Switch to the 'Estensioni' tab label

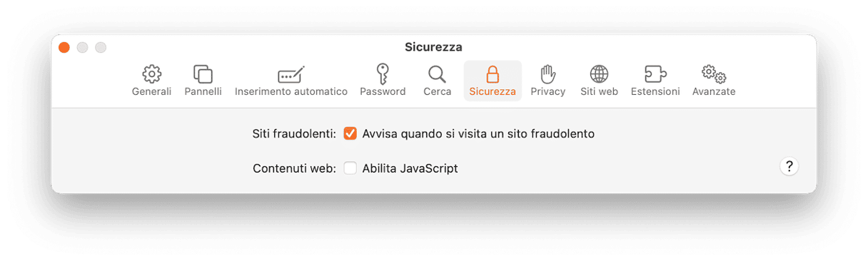655,92
